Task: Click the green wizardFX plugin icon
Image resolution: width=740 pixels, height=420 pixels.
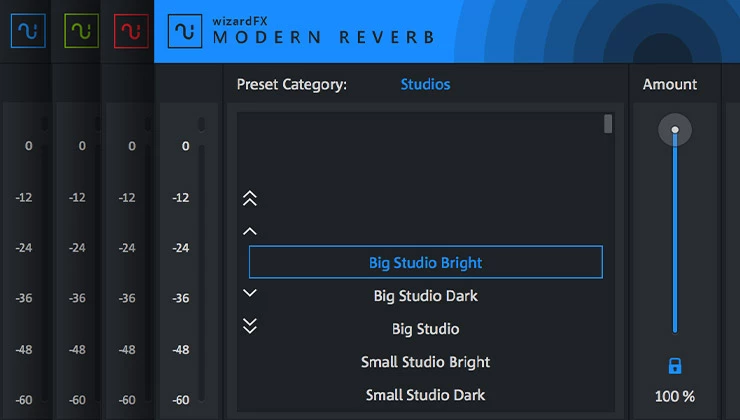Action: coord(82,31)
